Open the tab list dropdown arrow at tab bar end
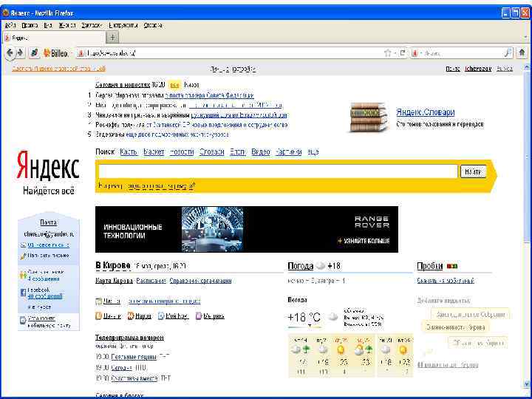The height and width of the screenshot is (399, 532). pos(525,38)
